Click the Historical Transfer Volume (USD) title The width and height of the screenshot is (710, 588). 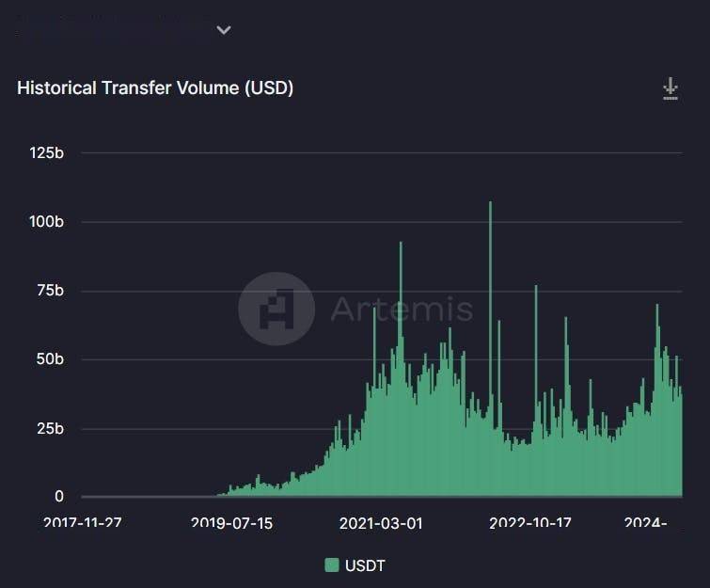click(x=155, y=87)
